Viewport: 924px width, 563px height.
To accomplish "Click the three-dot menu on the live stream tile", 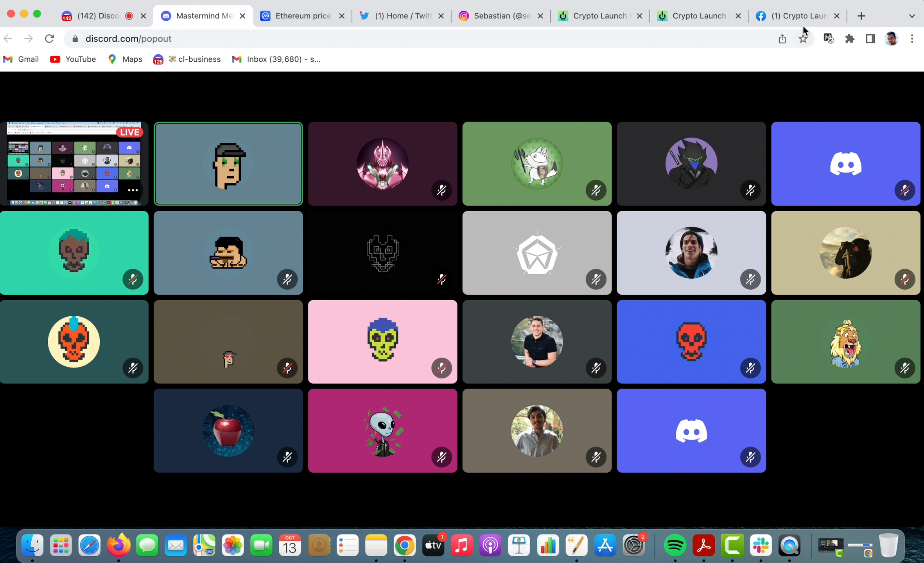I will [133, 190].
